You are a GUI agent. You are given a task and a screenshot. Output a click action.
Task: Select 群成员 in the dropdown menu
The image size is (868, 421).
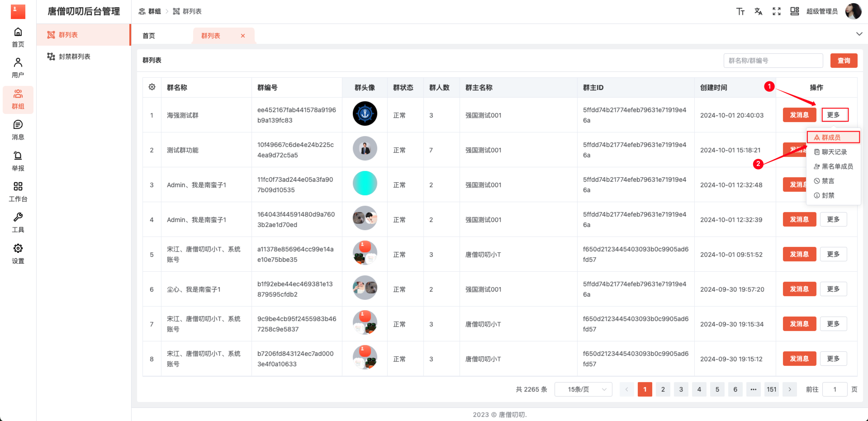click(x=832, y=137)
